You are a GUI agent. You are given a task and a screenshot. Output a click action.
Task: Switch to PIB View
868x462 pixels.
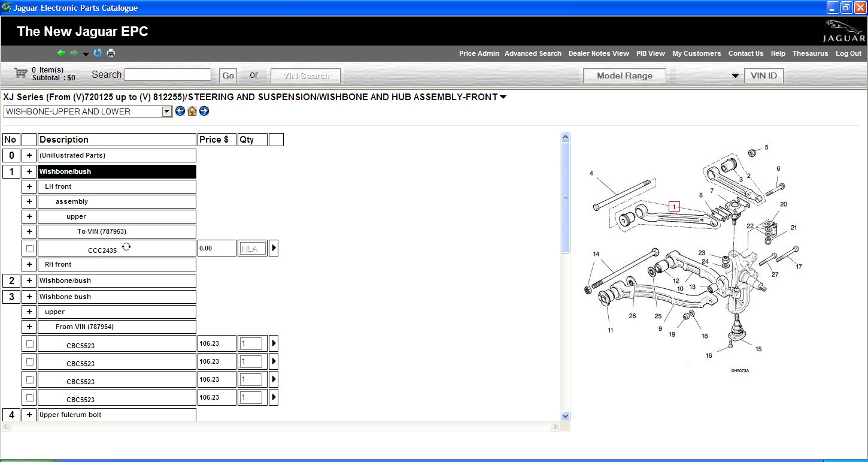651,53
